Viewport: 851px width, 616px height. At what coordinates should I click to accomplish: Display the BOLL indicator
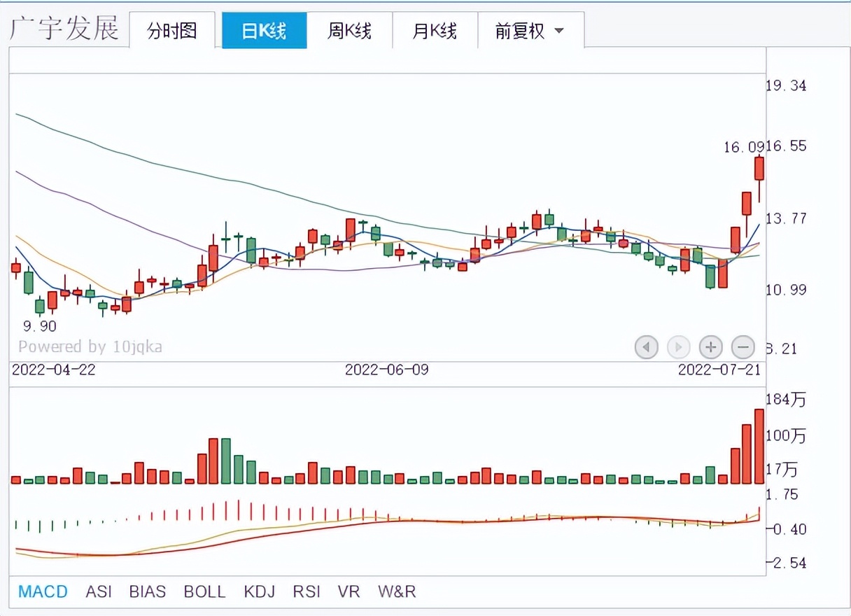click(x=204, y=591)
